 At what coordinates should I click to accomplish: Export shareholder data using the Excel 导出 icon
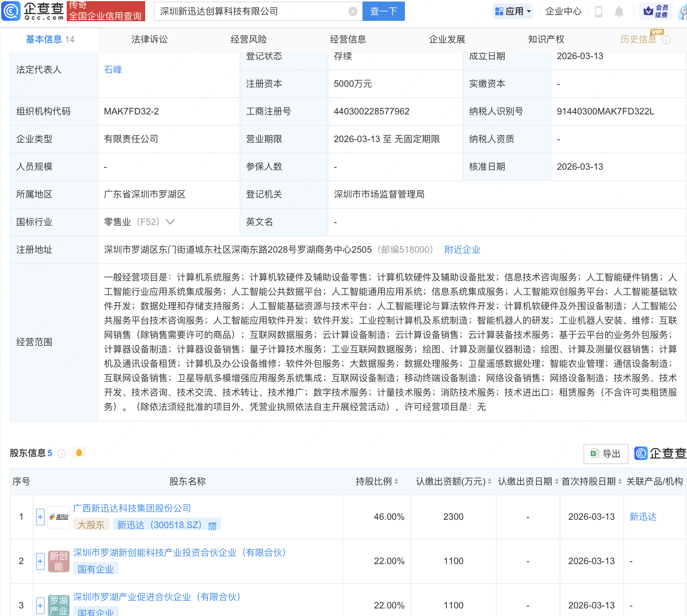(x=605, y=453)
